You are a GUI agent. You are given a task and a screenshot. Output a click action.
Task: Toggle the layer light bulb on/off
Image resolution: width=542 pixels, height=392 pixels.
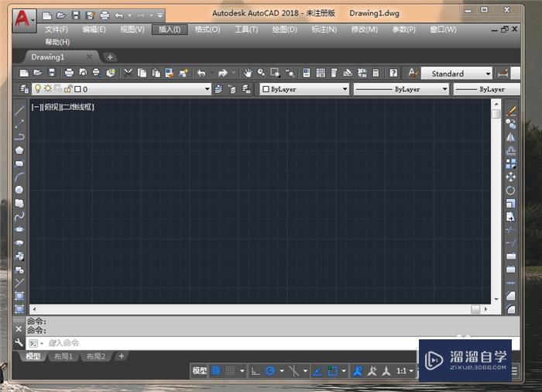(36, 89)
